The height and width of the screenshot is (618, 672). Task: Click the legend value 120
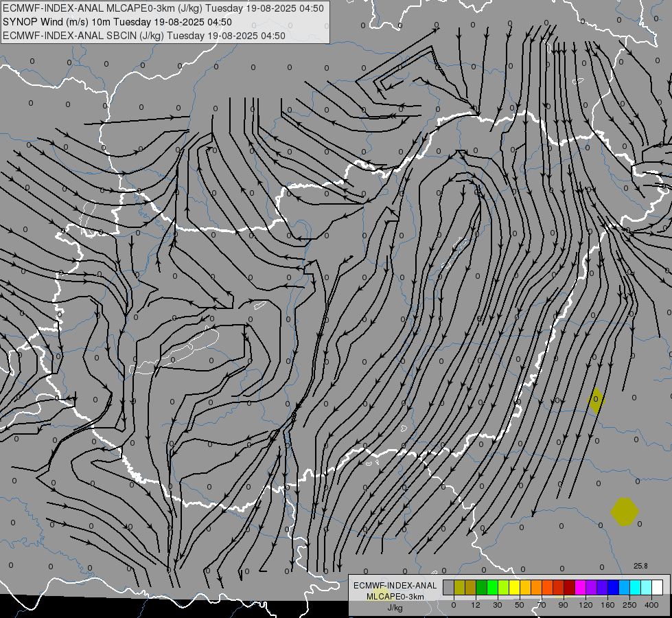pyautogui.click(x=586, y=605)
